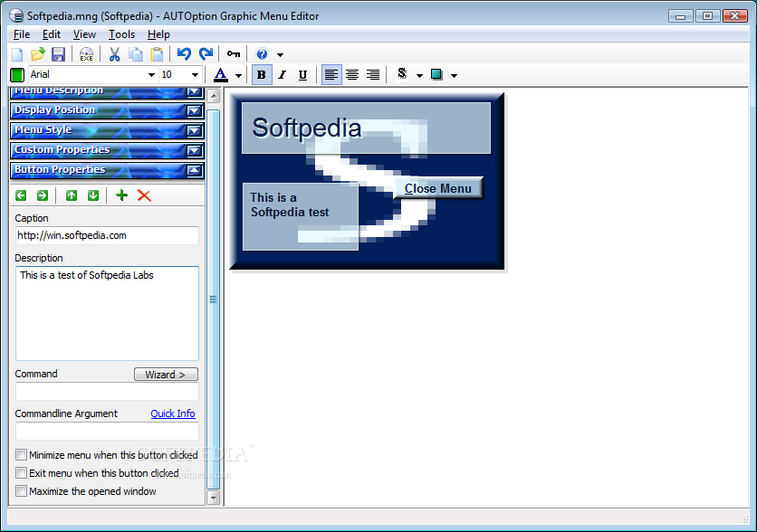
Task: Delete button with red X icon
Action: point(144,195)
